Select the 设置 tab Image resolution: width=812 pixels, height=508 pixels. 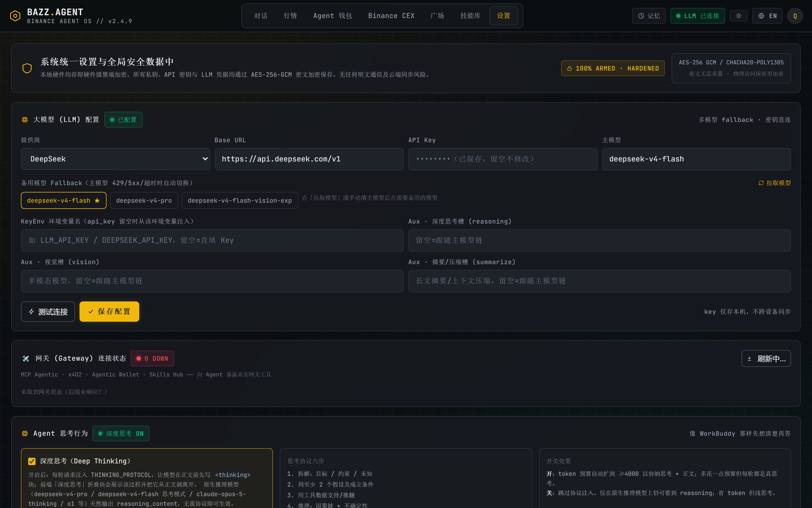coord(504,16)
